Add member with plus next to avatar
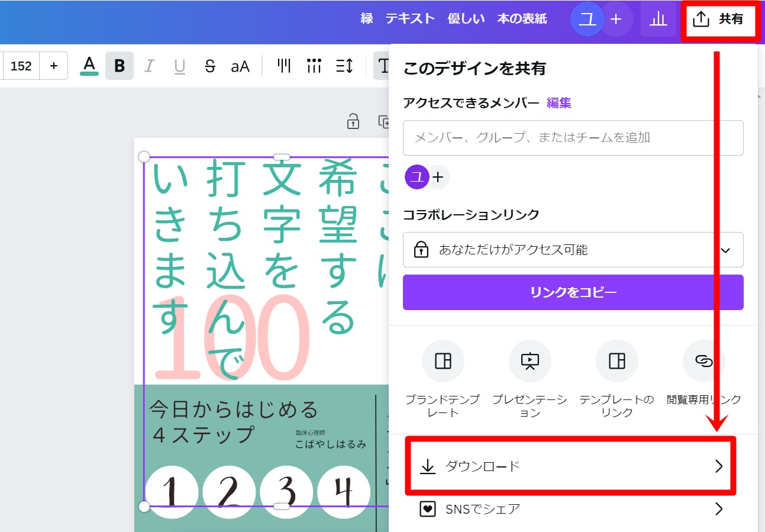Viewport: 765px width, 532px height. 438,177
